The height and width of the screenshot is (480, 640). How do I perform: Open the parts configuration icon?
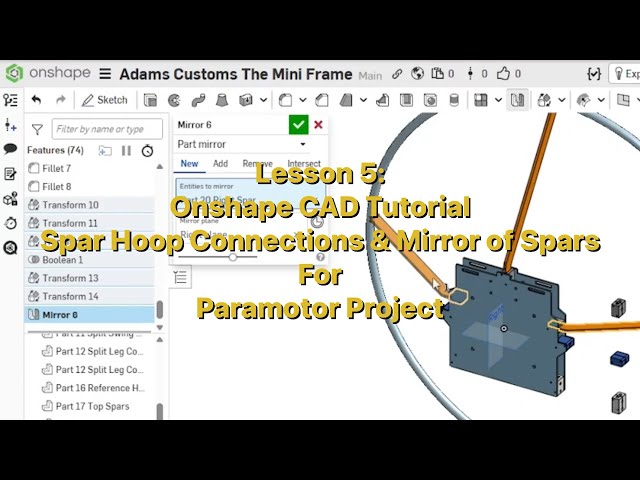pos(10,199)
